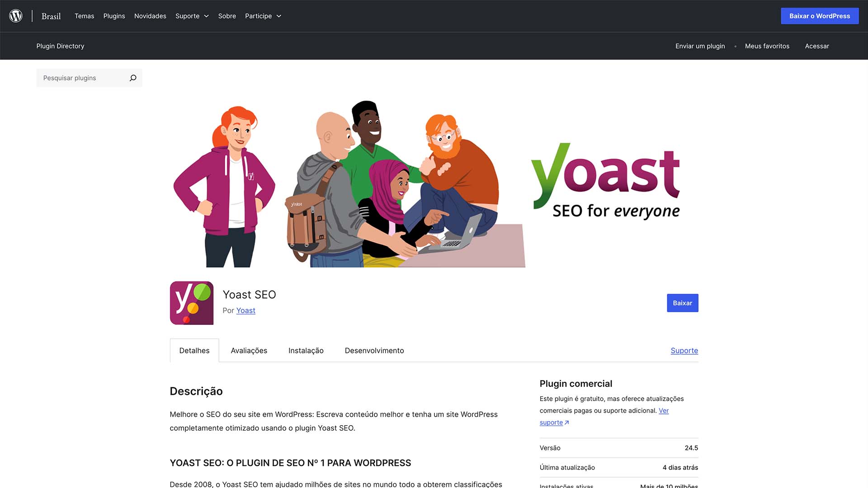Select the Detalhes tab
This screenshot has height=488, width=868.
click(194, 350)
